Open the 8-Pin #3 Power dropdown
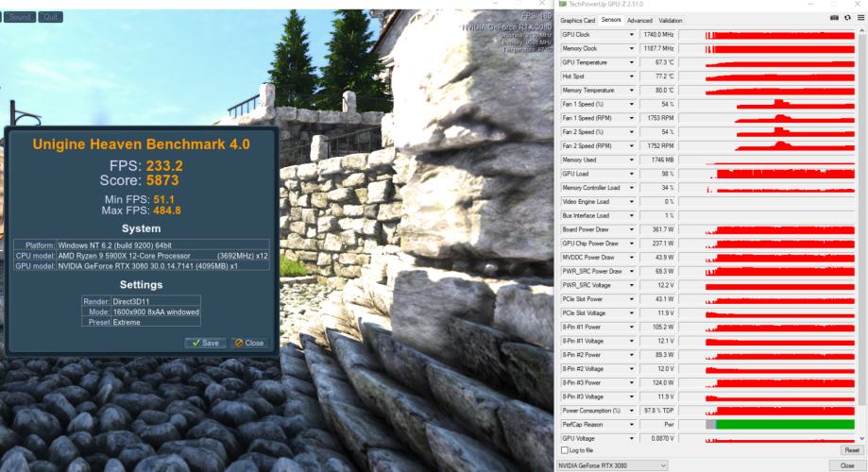 [631, 383]
